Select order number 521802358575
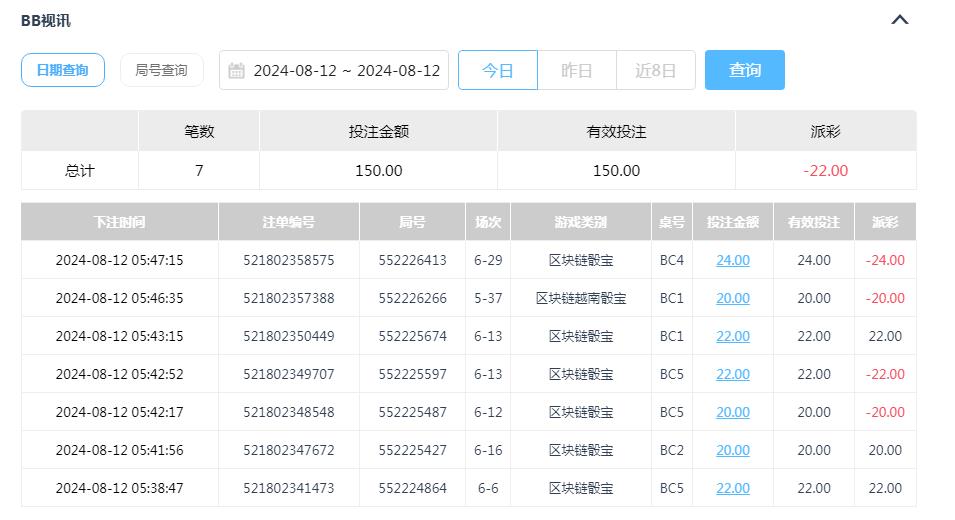Image resolution: width=955 pixels, height=520 pixels. (x=288, y=260)
